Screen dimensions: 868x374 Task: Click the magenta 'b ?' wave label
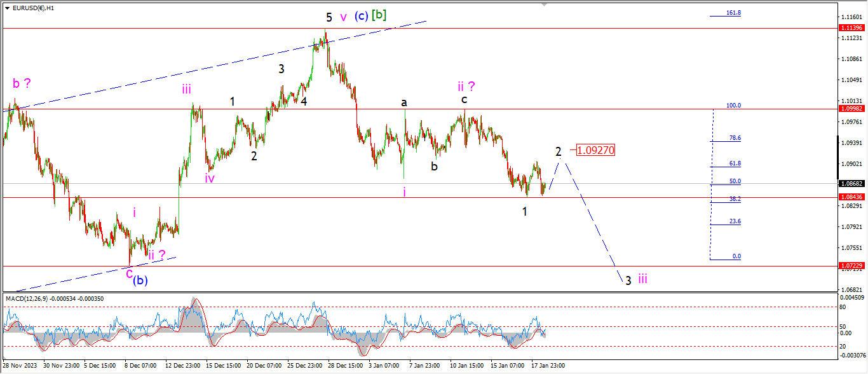(x=21, y=83)
